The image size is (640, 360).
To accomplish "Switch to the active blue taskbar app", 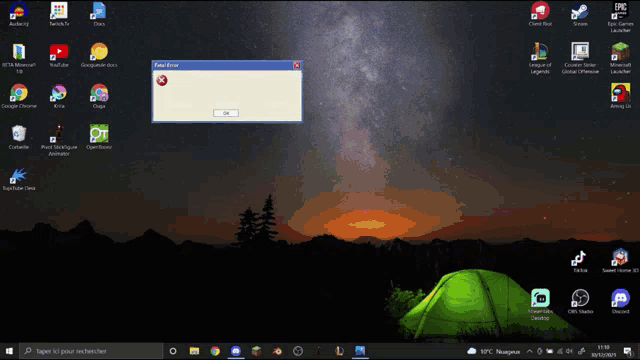I will point(360,351).
